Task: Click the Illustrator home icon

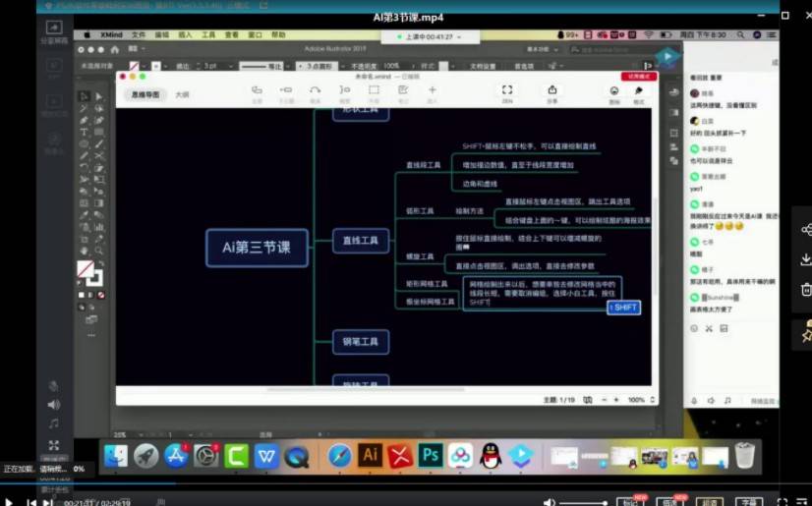Action: (x=115, y=50)
